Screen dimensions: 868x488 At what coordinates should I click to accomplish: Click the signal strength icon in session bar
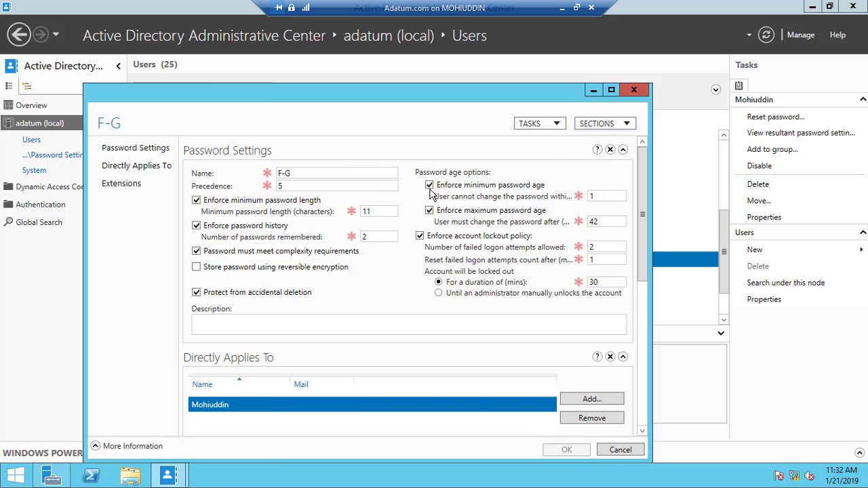pyautogui.click(x=306, y=7)
